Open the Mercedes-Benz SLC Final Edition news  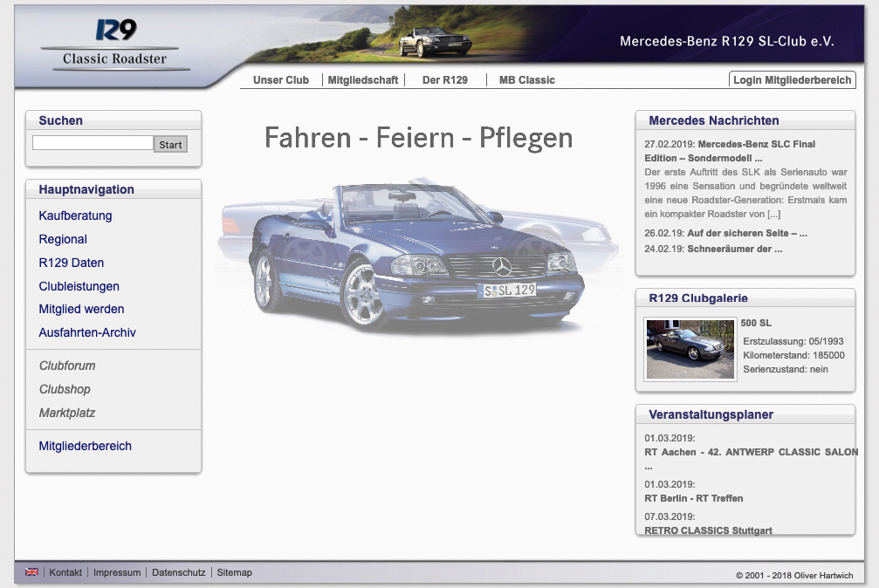click(x=730, y=151)
